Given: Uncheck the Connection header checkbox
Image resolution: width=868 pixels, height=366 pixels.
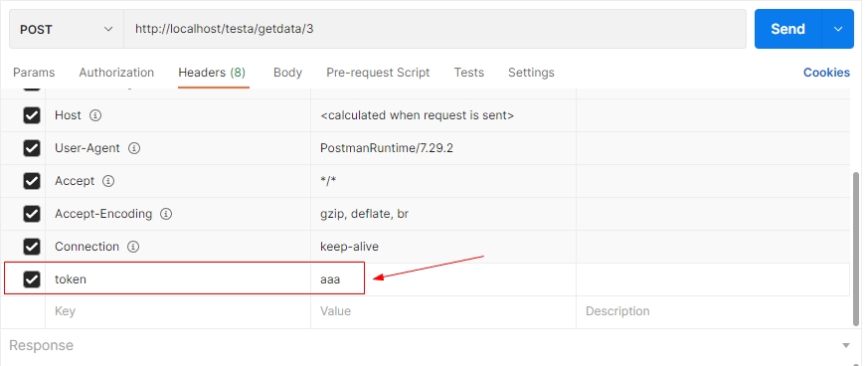Looking at the screenshot, I should [x=32, y=247].
